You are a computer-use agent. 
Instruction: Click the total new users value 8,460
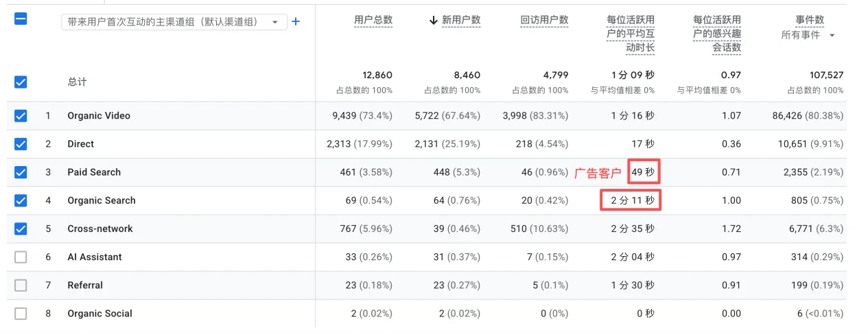[x=467, y=75]
